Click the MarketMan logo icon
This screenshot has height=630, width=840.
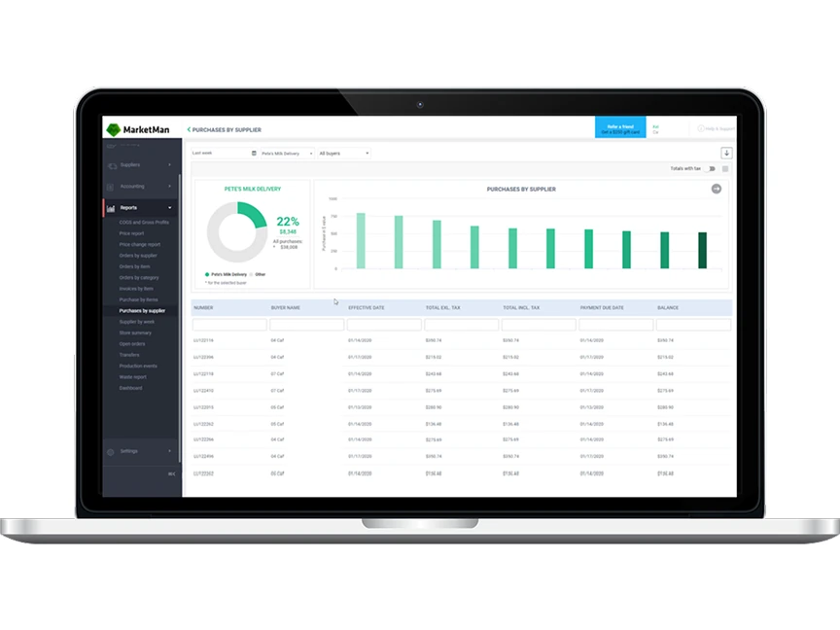pyautogui.click(x=113, y=129)
